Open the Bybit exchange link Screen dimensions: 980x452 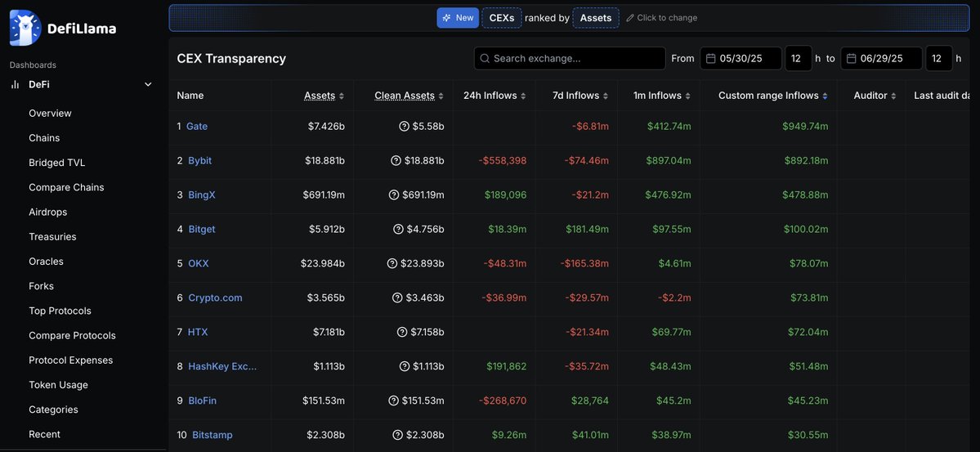click(200, 161)
